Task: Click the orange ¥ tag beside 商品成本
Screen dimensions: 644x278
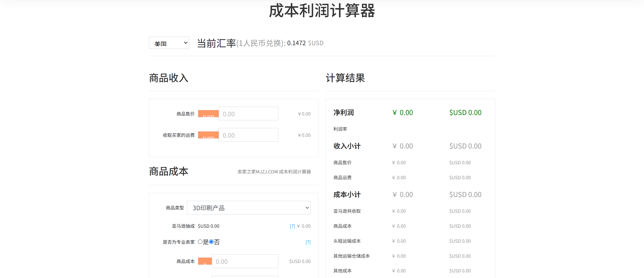Action: pos(205,261)
